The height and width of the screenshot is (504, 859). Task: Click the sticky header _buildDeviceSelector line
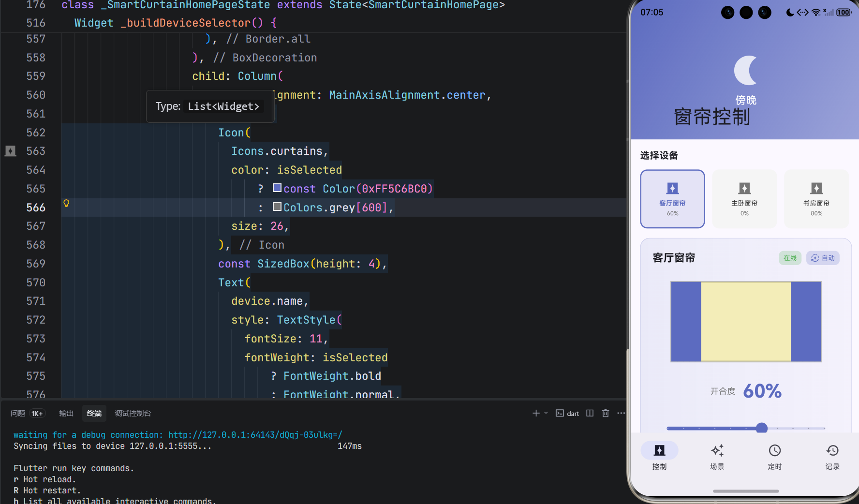[x=313, y=23]
